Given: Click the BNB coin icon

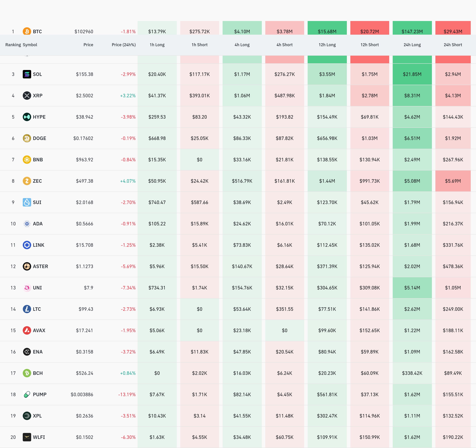Looking at the screenshot, I should tap(27, 159).
